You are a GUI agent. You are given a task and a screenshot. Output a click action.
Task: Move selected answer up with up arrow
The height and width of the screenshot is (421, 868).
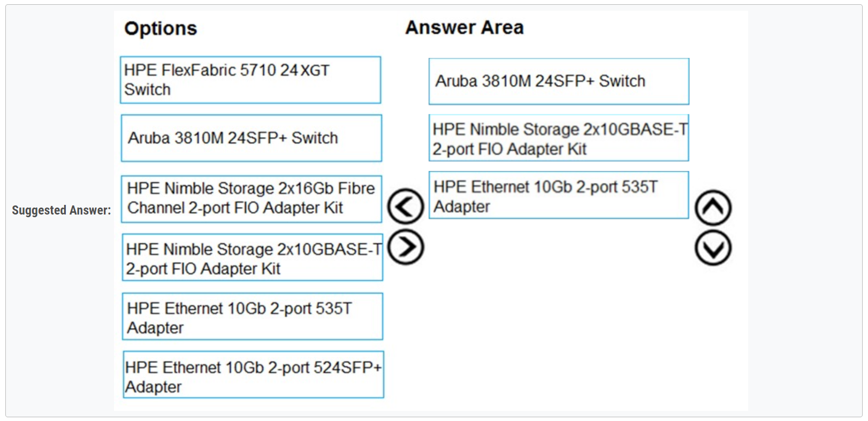[x=713, y=208]
